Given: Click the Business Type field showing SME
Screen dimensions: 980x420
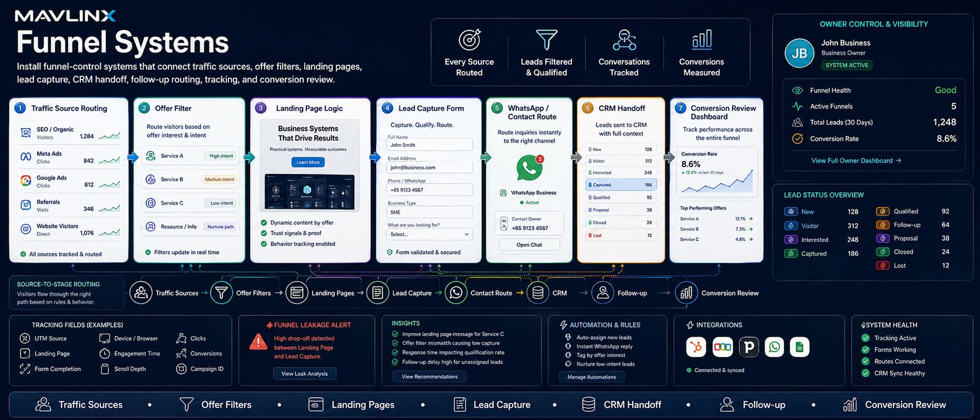Looking at the screenshot, I should click(x=430, y=212).
